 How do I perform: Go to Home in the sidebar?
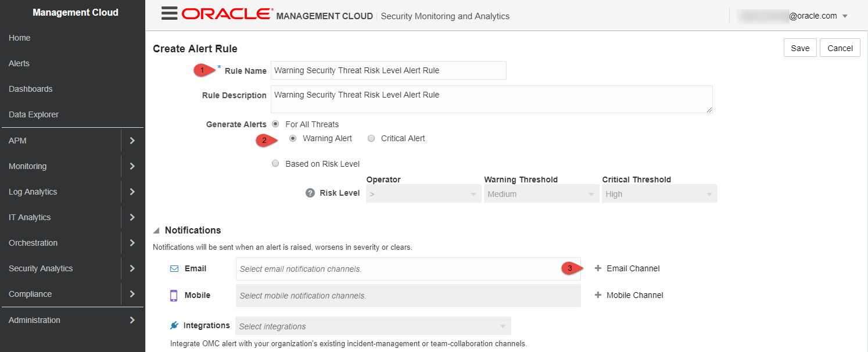pyautogui.click(x=20, y=38)
